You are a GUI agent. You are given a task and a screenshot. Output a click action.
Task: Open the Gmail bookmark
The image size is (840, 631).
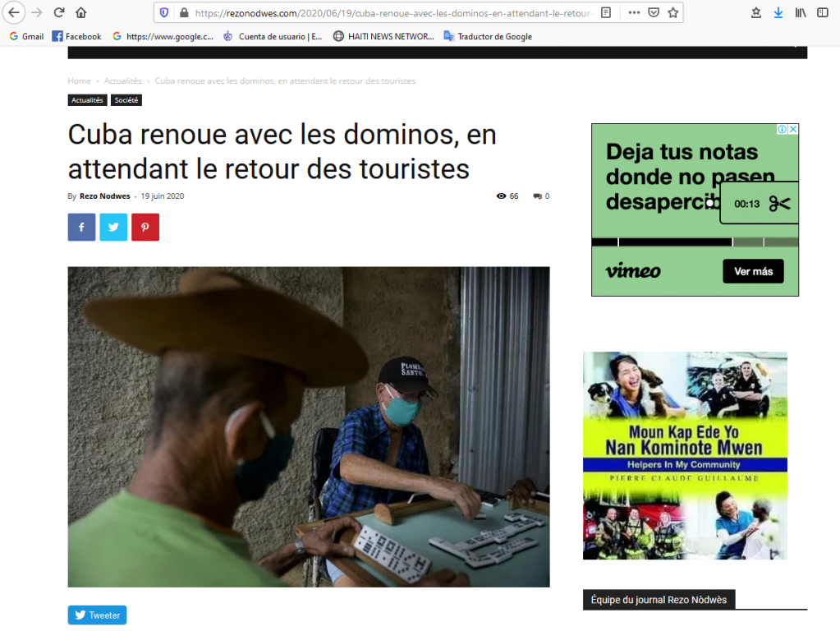(26, 36)
